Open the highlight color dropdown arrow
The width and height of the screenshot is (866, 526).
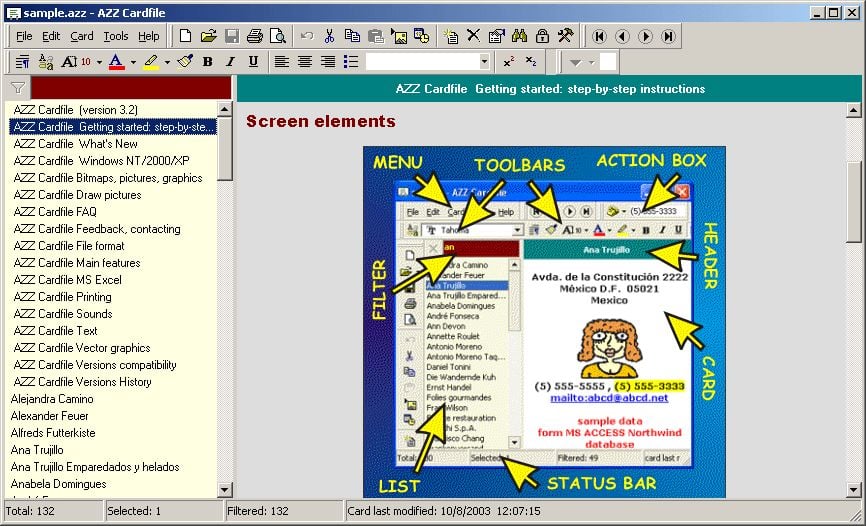pos(167,62)
